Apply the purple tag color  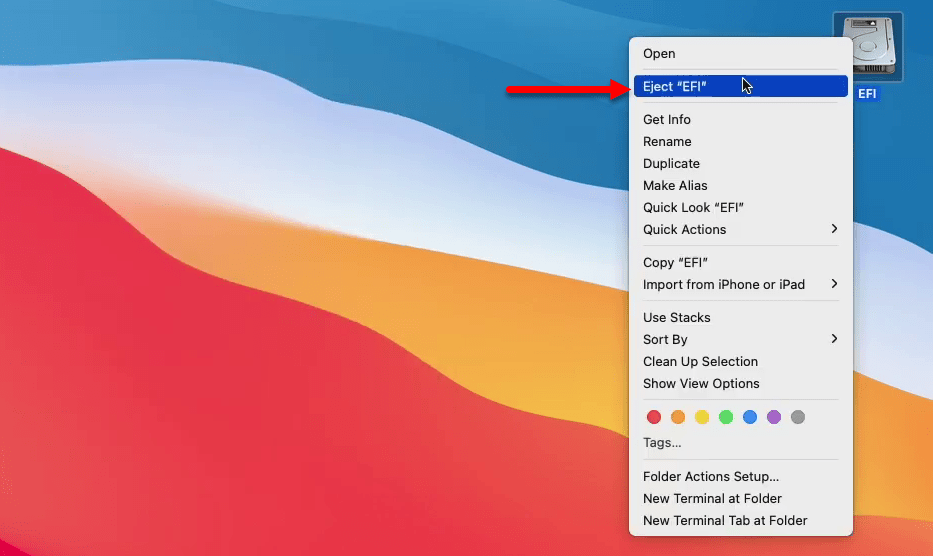click(774, 417)
